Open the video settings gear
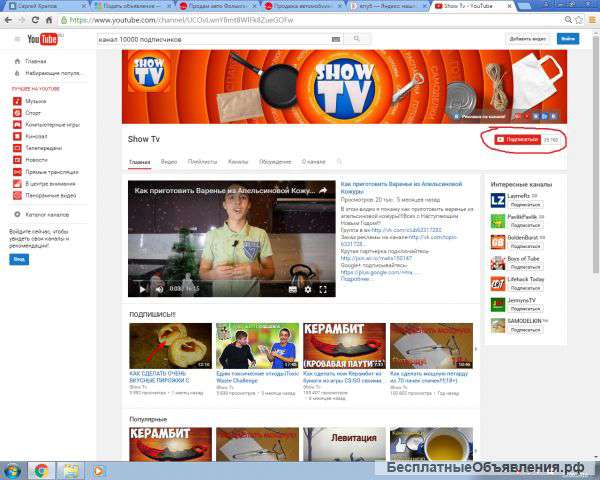The height and width of the screenshot is (480, 600). click(308, 289)
